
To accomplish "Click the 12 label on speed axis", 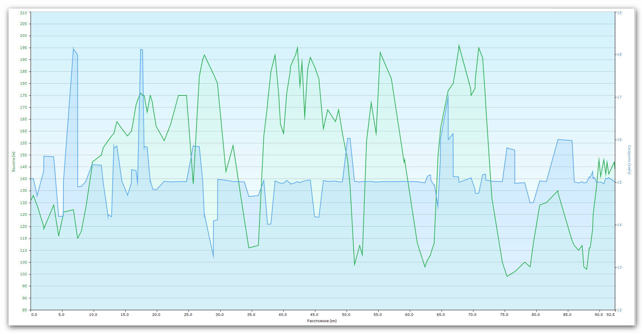I will pos(619,310).
